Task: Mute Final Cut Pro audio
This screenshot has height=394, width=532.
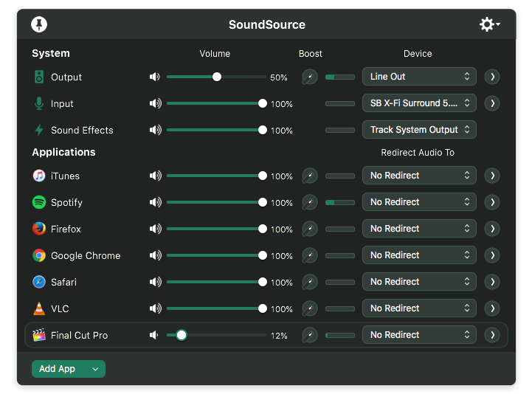Action: [154, 335]
